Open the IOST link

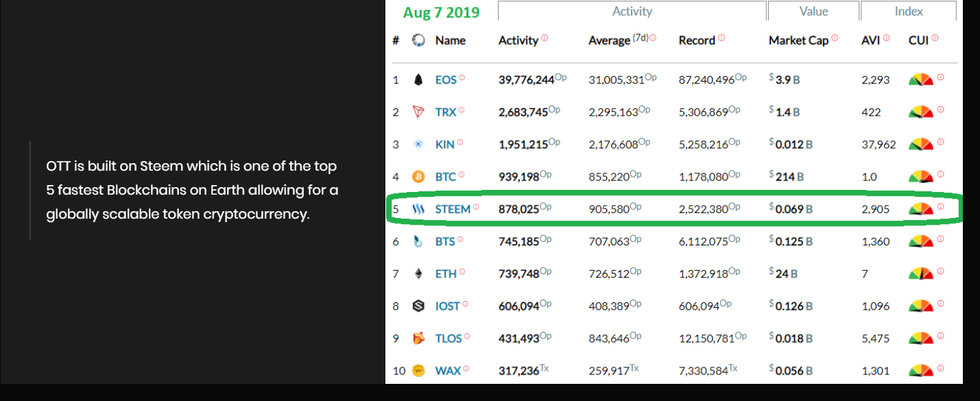point(448,306)
